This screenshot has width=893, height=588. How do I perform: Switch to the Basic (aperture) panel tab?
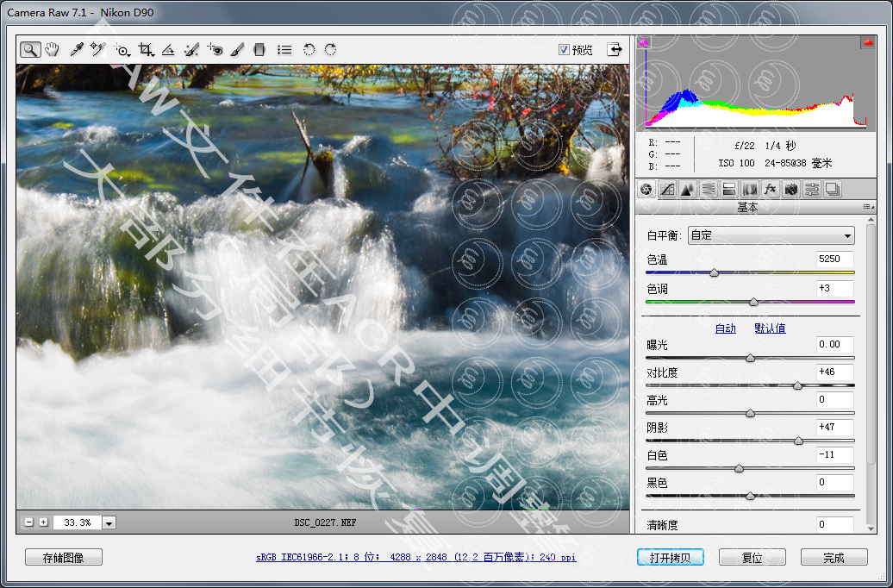(646, 189)
